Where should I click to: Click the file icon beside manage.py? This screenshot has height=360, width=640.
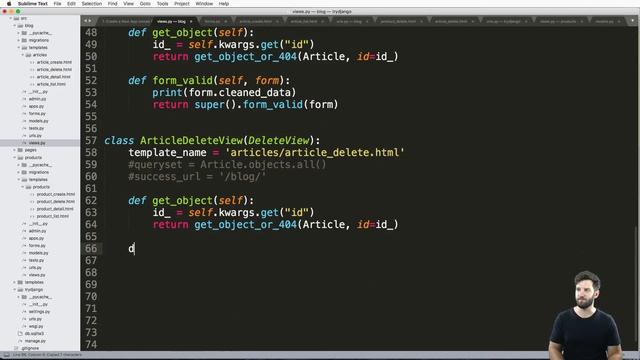20,341
